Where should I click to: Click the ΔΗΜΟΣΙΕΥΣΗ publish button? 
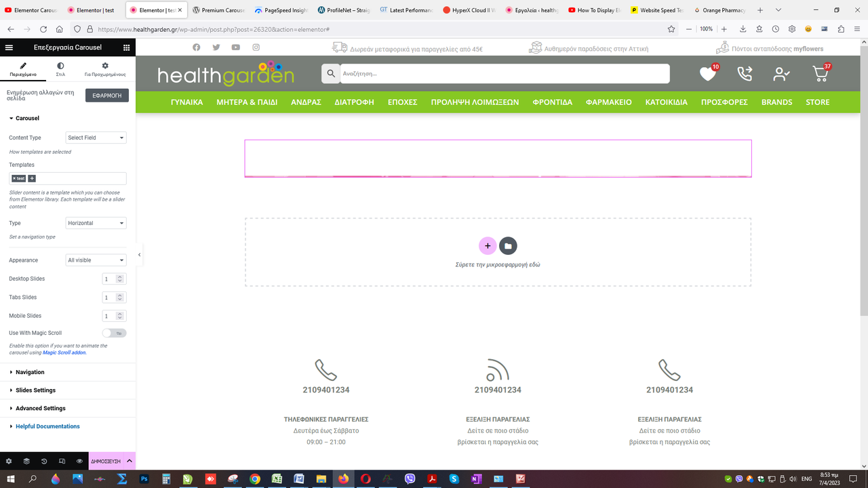click(106, 461)
